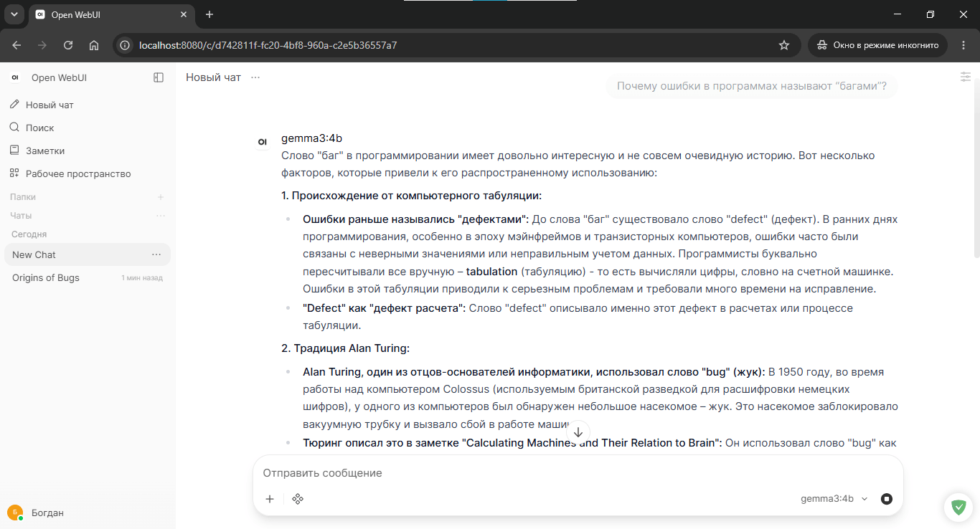Open the gemma3:4b model selector dropdown

click(834, 499)
